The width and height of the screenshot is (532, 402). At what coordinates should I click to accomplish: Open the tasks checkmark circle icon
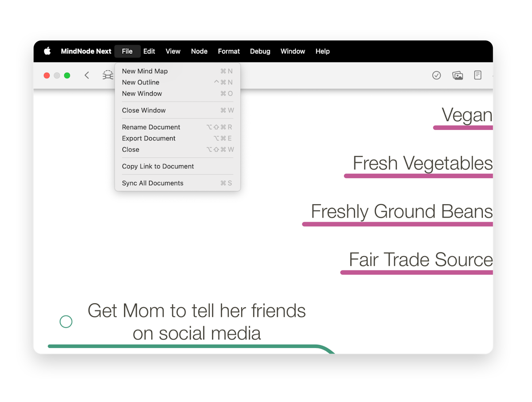pyautogui.click(x=436, y=75)
